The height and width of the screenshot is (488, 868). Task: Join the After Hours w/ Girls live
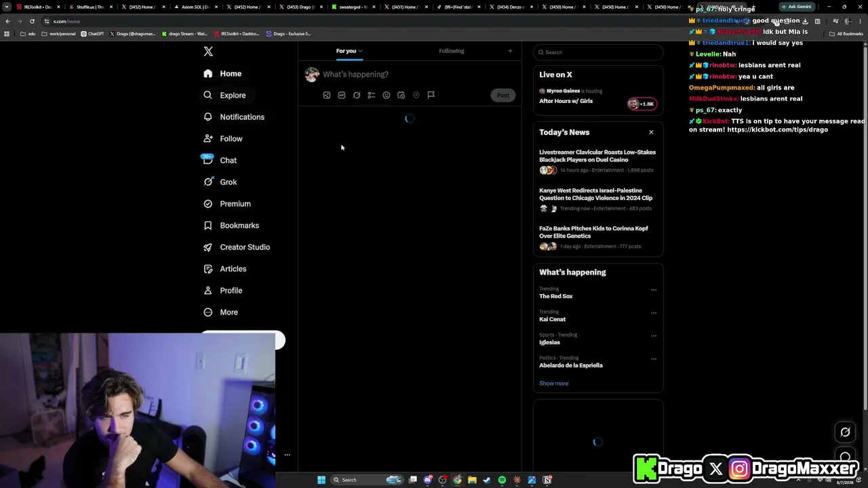pos(566,101)
